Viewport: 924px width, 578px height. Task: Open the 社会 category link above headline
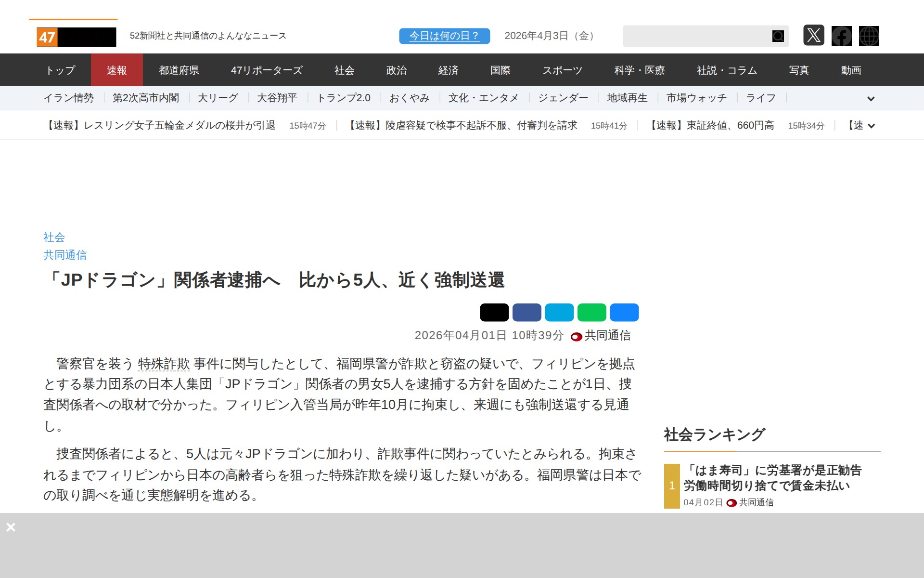click(x=54, y=237)
